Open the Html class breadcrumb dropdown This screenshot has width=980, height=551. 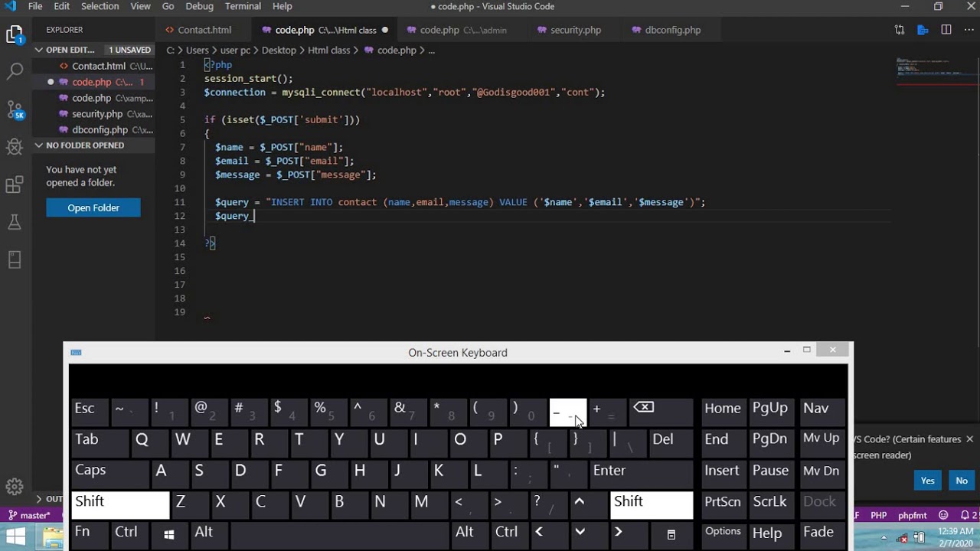click(x=328, y=50)
